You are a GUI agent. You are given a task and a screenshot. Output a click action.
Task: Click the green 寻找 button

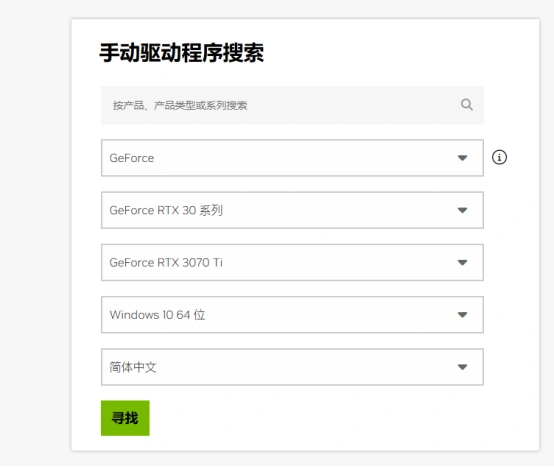click(125, 418)
